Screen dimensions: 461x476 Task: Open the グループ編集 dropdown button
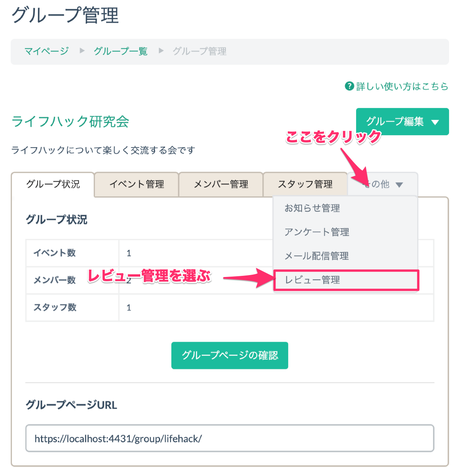click(395, 122)
